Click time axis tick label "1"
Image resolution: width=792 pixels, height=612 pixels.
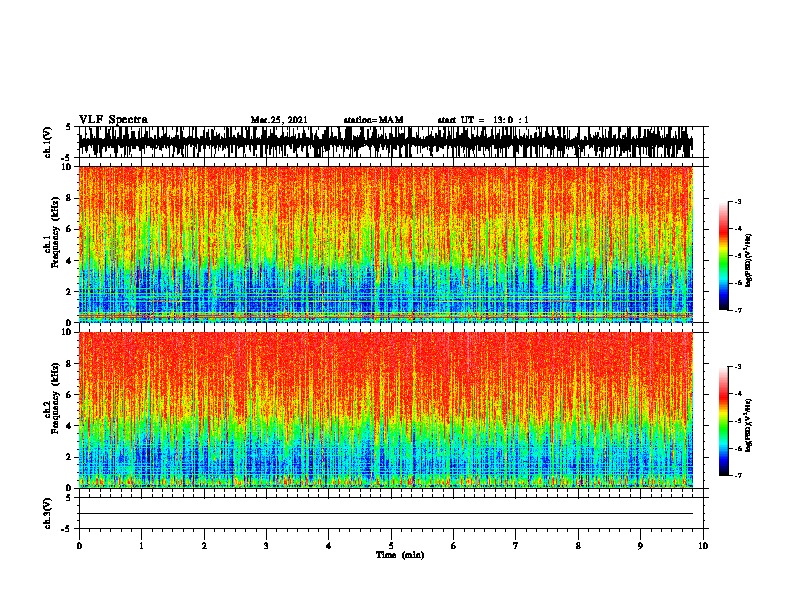point(141,546)
